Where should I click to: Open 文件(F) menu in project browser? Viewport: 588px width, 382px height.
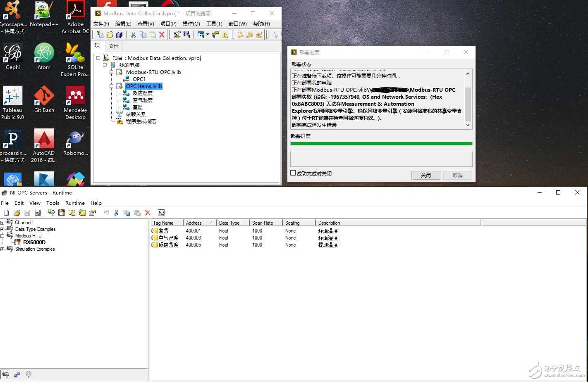pos(101,24)
